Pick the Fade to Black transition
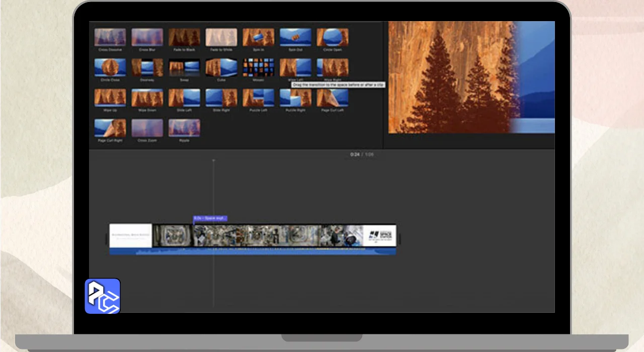This screenshot has height=352, width=644. tap(184, 37)
